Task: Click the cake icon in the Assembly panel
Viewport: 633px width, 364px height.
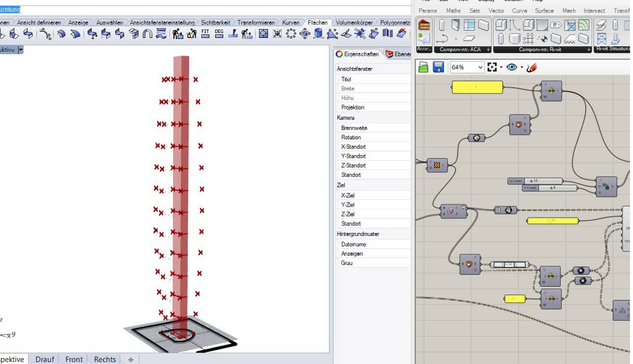Action: coord(424,25)
